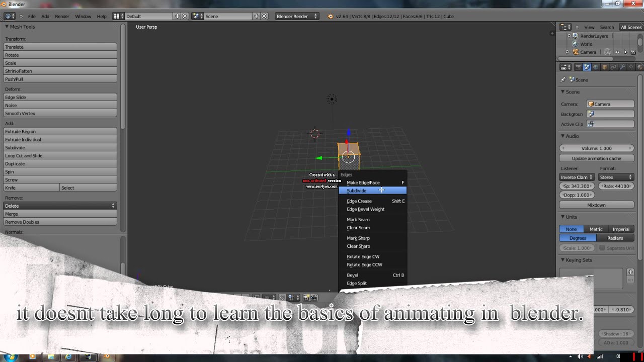Collapse the Scene panel in properties
Viewport: 644px width, 362px height.
(x=562, y=92)
